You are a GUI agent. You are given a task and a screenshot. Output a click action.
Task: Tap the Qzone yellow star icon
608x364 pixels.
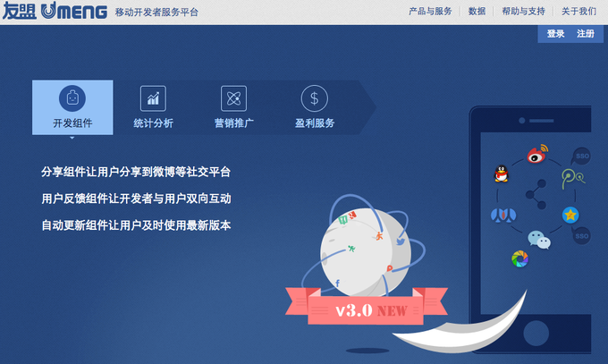pyautogui.click(x=570, y=215)
